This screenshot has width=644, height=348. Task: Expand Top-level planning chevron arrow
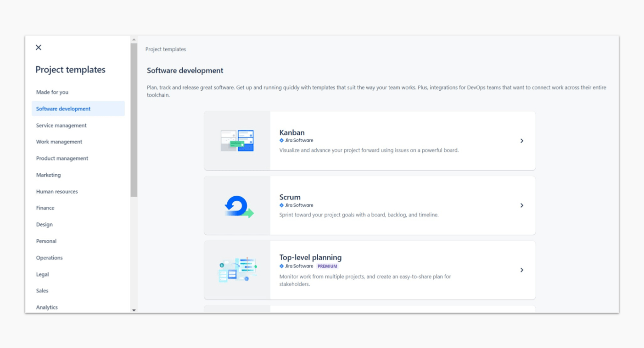click(x=522, y=270)
